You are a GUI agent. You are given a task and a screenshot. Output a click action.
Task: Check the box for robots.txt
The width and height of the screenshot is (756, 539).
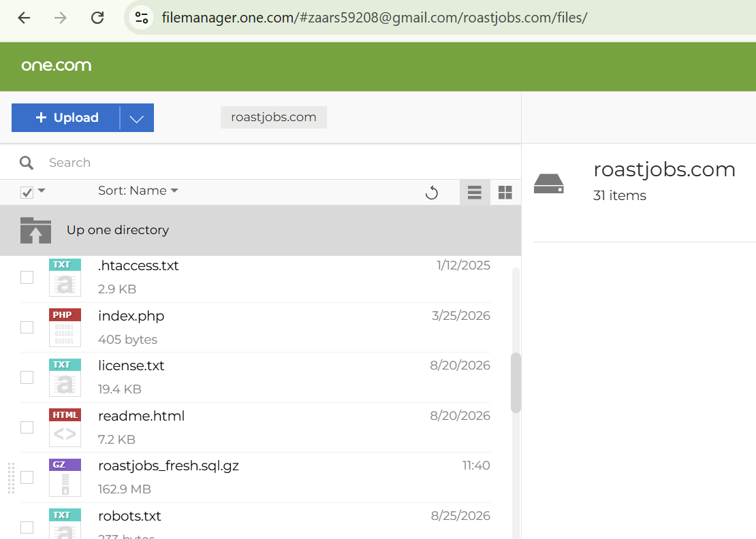coord(27,527)
